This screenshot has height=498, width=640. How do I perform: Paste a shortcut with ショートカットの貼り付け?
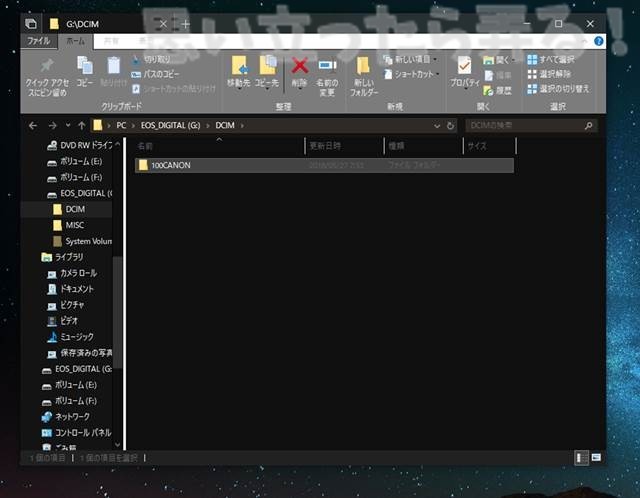click(x=174, y=89)
